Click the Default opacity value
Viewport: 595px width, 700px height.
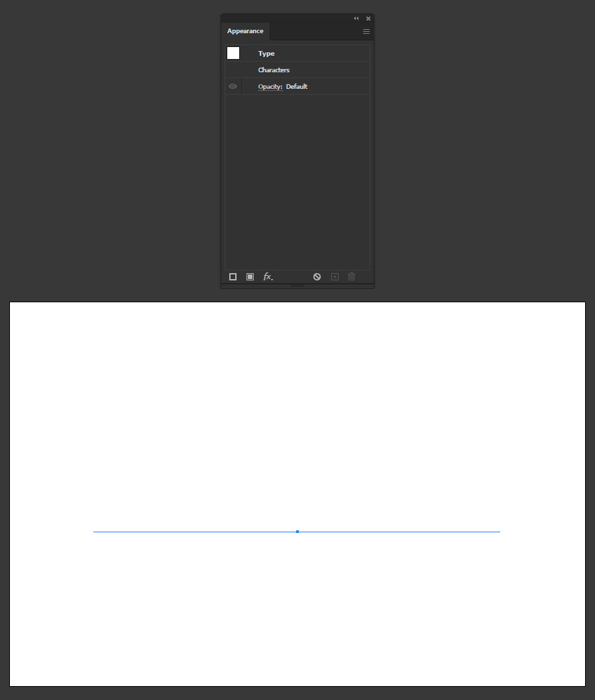pos(296,87)
